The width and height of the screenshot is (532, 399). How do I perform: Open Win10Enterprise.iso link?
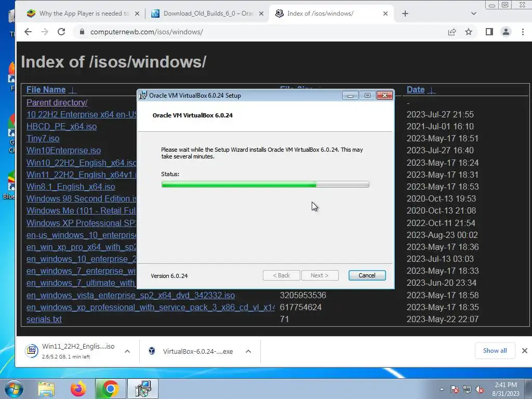[63, 150]
